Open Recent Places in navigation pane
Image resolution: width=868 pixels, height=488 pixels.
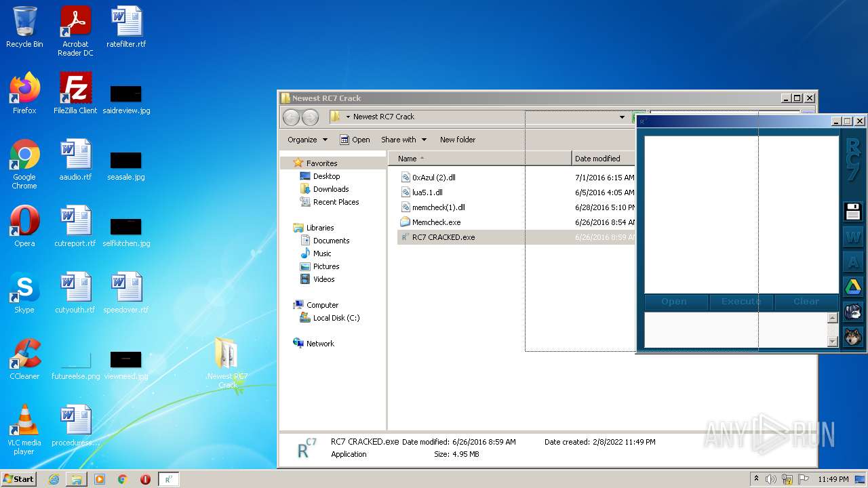[336, 202]
